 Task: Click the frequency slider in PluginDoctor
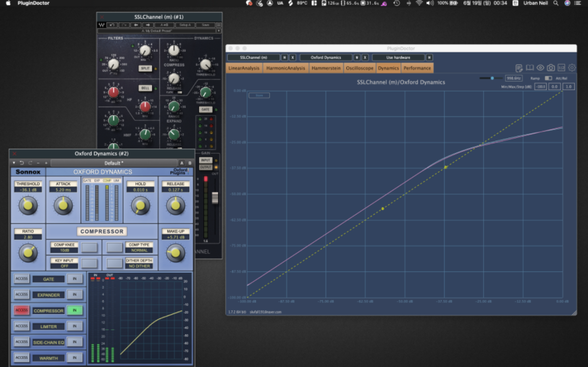click(490, 78)
